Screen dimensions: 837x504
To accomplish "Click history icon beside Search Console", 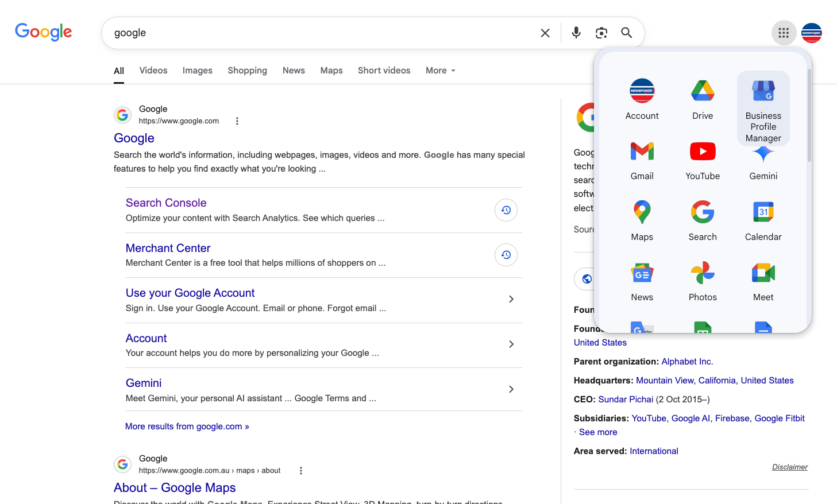I will tap(506, 210).
